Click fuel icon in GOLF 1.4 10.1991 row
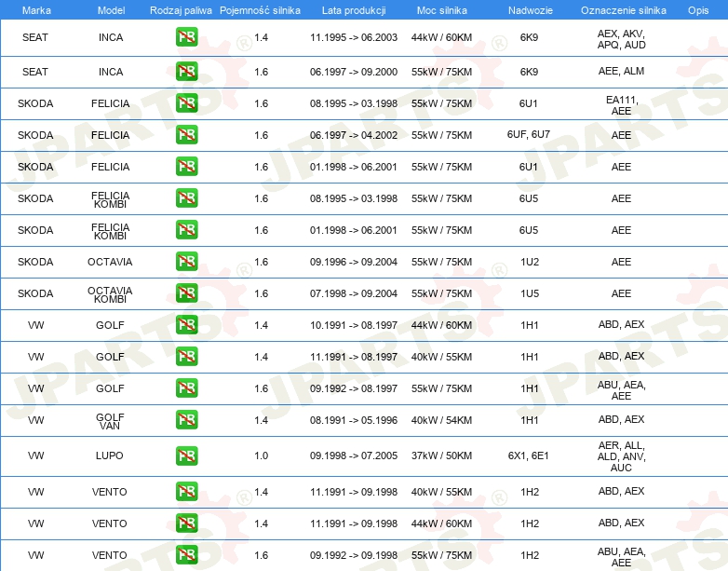 pos(186,324)
